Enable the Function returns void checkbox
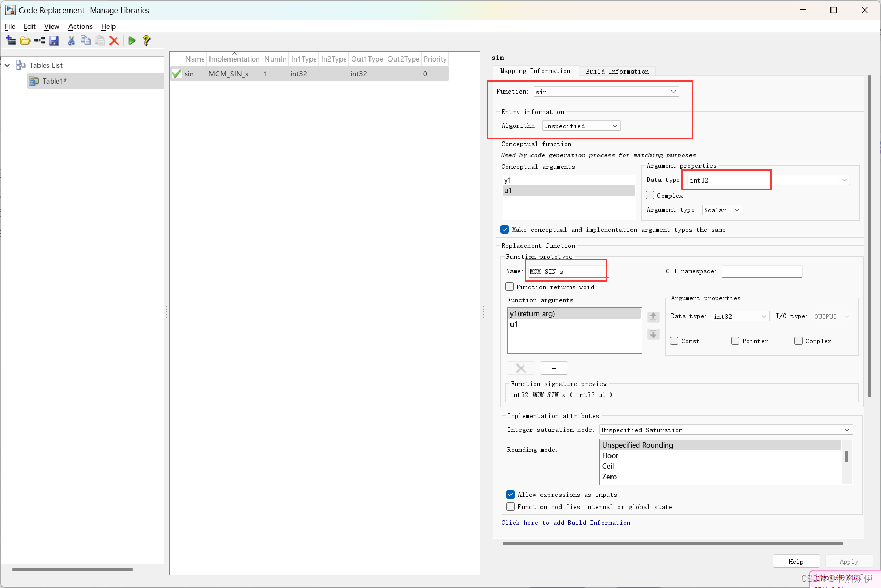Screen dimensions: 881x588 pos(509,287)
